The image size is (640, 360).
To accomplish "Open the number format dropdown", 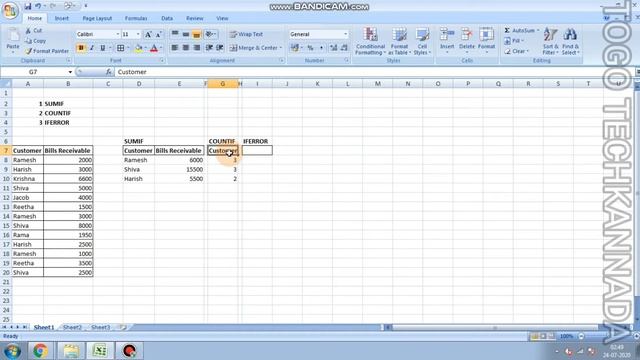I will [345, 34].
